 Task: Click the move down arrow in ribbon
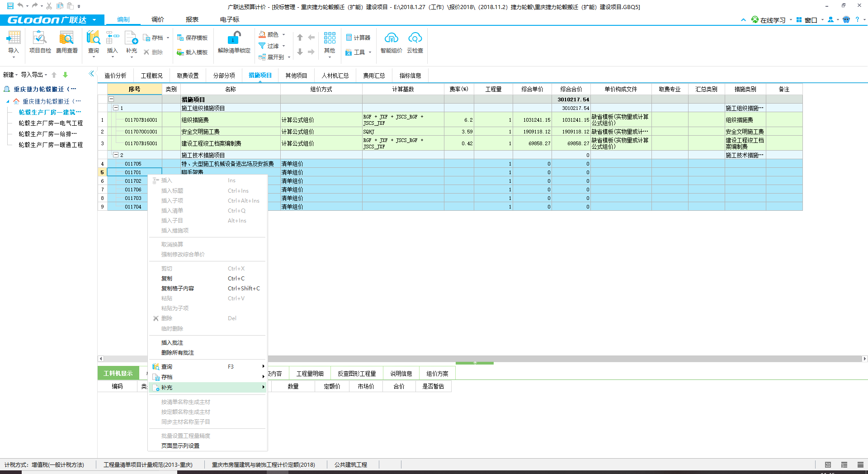tap(300, 52)
